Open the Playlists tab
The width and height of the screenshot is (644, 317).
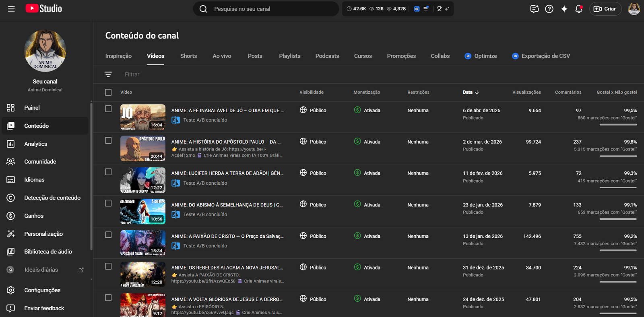[x=289, y=56]
